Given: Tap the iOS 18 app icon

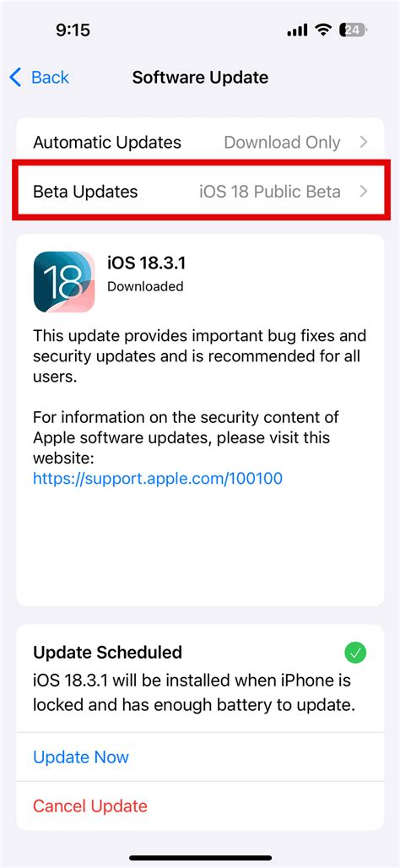Looking at the screenshot, I should tap(64, 282).
